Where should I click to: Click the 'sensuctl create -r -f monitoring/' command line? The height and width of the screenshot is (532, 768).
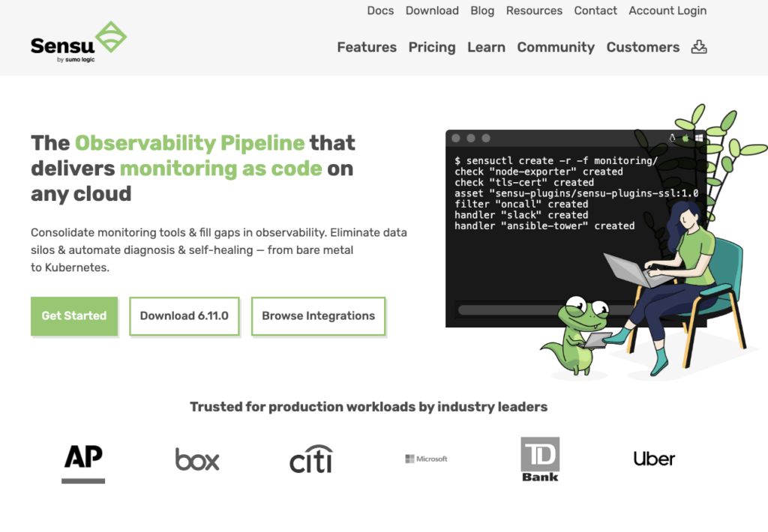(556, 160)
